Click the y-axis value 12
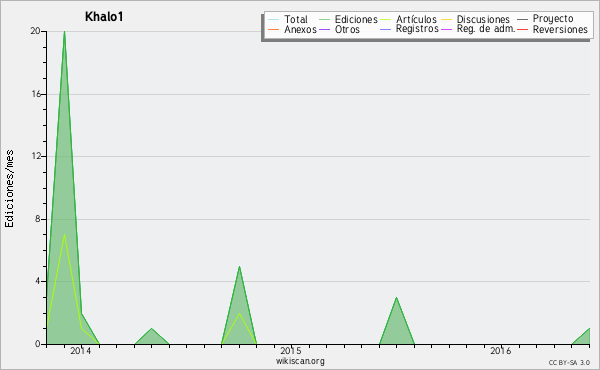 36,156
